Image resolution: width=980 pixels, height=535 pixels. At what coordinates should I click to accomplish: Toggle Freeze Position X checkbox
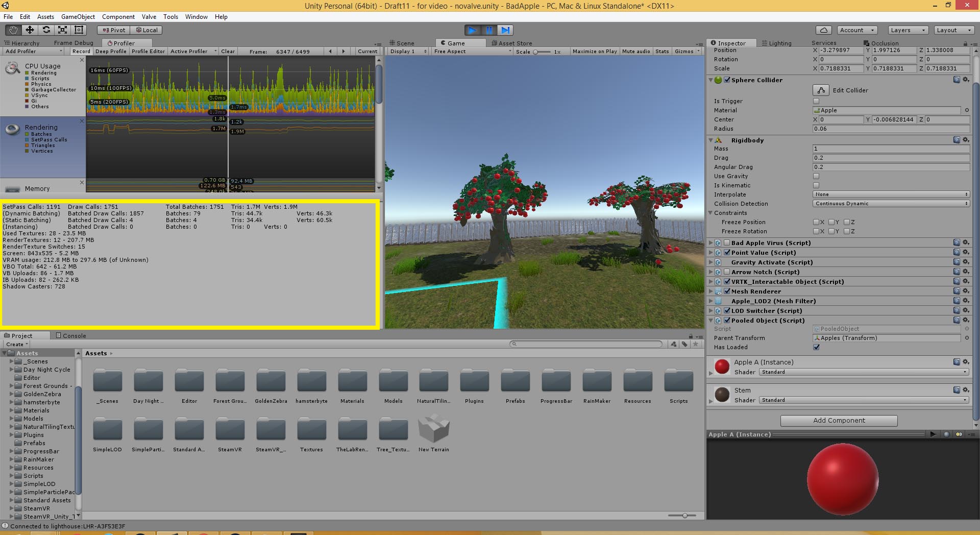[816, 222]
